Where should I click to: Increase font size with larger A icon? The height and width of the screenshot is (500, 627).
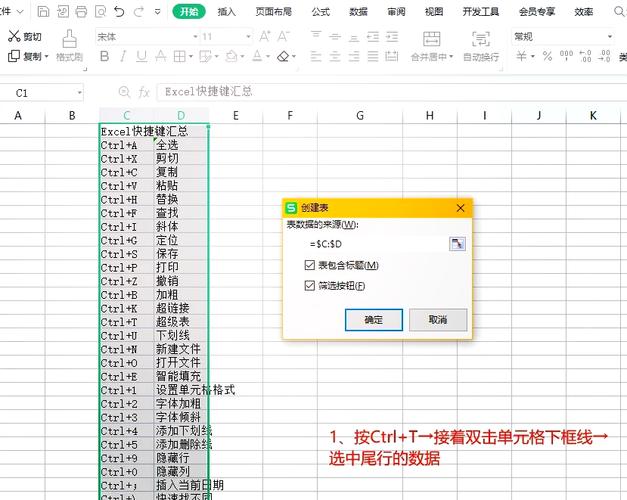(265, 36)
